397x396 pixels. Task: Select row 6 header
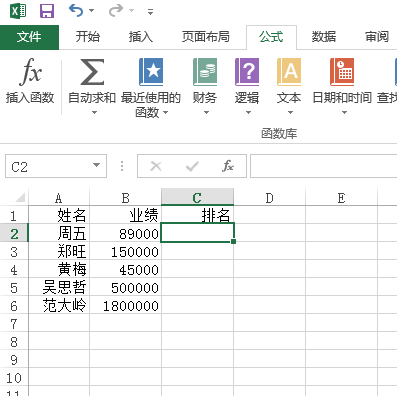point(14,306)
